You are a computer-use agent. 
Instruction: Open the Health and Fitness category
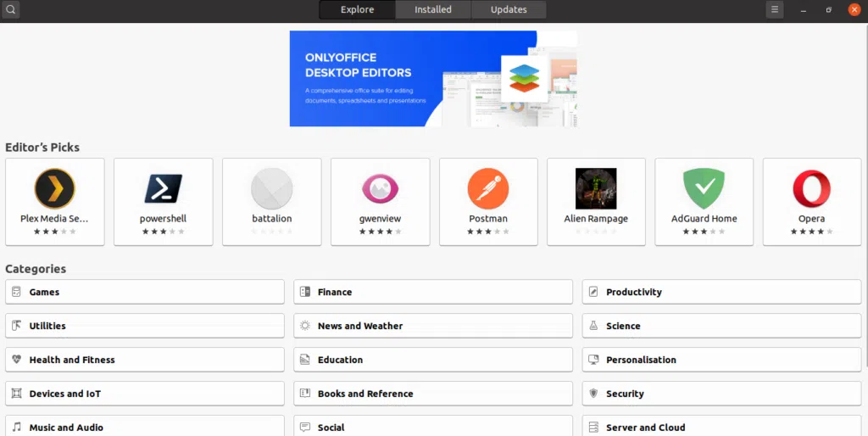144,359
